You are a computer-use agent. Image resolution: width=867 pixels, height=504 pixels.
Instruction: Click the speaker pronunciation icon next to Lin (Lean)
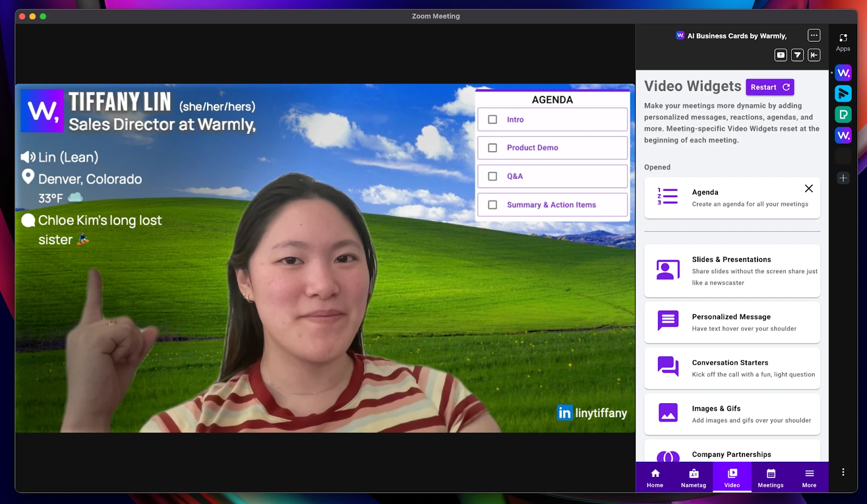tap(28, 157)
